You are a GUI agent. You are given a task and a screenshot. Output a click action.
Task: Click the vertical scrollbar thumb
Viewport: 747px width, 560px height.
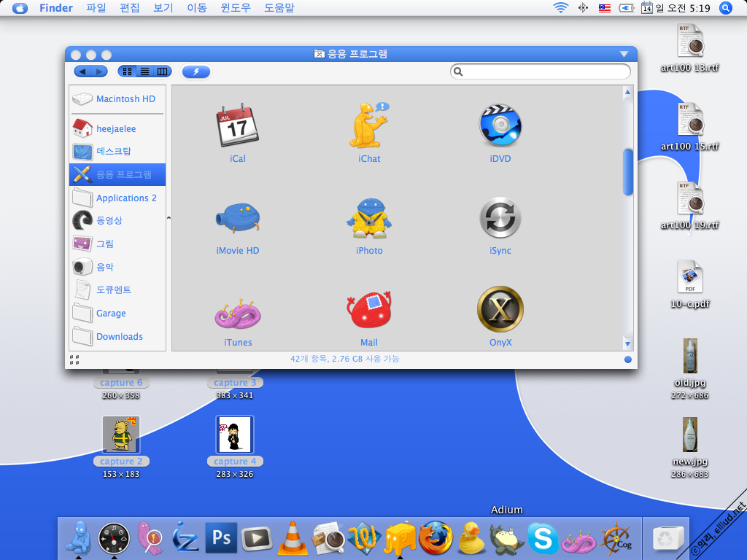tap(628, 172)
